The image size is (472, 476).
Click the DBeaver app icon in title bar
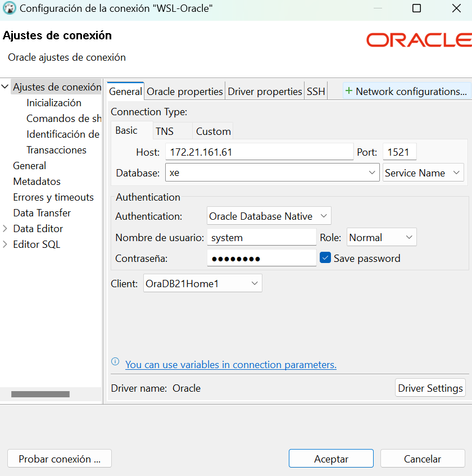coord(10,8)
